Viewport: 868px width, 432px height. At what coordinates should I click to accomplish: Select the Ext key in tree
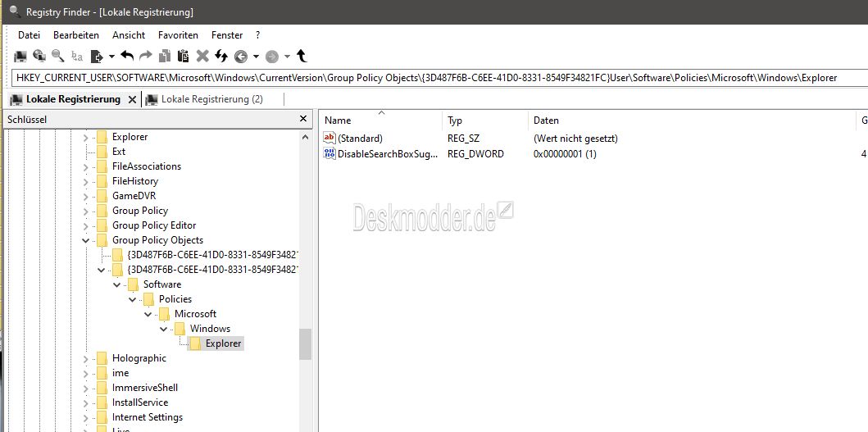pyautogui.click(x=119, y=151)
